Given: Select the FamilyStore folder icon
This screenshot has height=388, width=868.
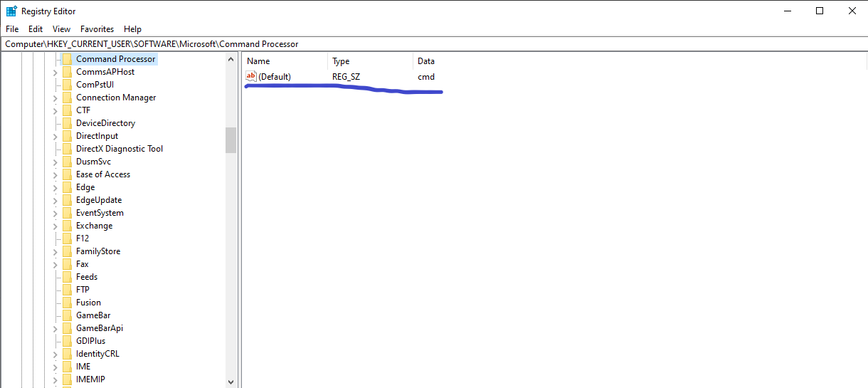Looking at the screenshot, I should coord(67,251).
